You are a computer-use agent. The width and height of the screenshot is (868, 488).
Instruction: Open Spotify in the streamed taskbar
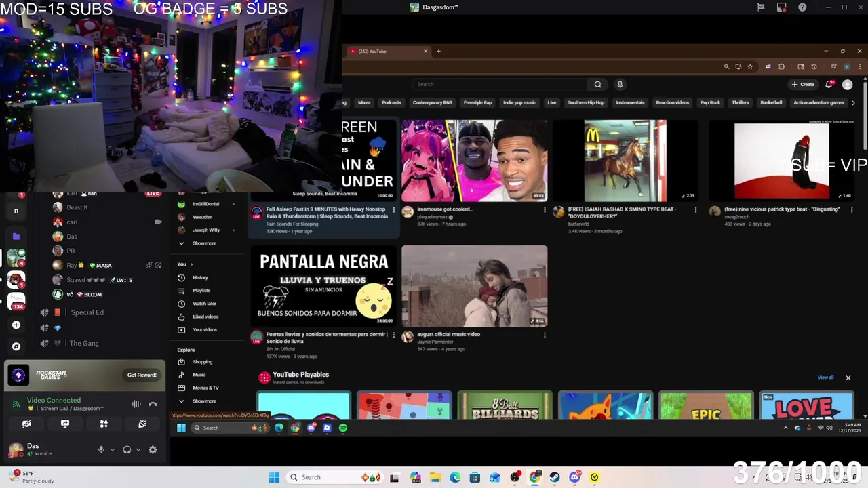(x=343, y=428)
